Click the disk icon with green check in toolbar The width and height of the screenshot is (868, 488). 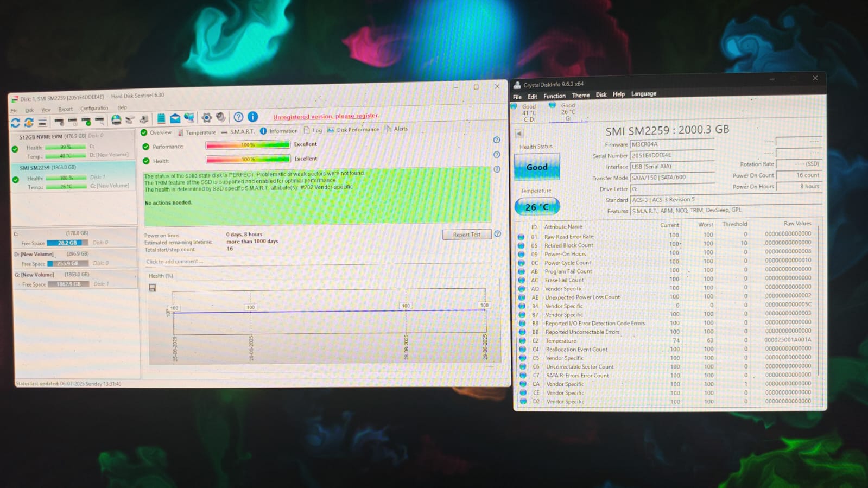coord(86,122)
